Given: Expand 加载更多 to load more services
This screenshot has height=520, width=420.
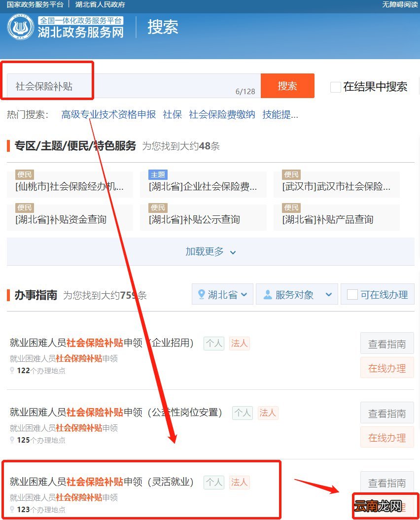Looking at the screenshot, I should [x=210, y=252].
